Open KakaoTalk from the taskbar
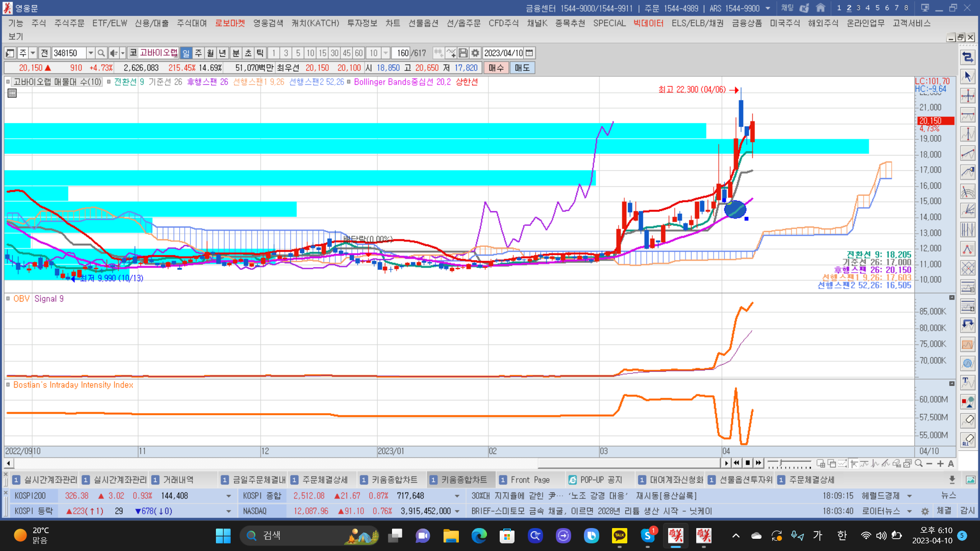The image size is (980, 551). pyautogui.click(x=619, y=535)
